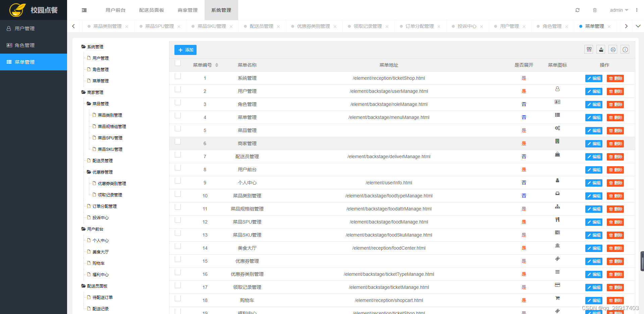The image size is (644, 314).
Task: Click the /element/userInfo.html address cell
Action: coord(389,183)
